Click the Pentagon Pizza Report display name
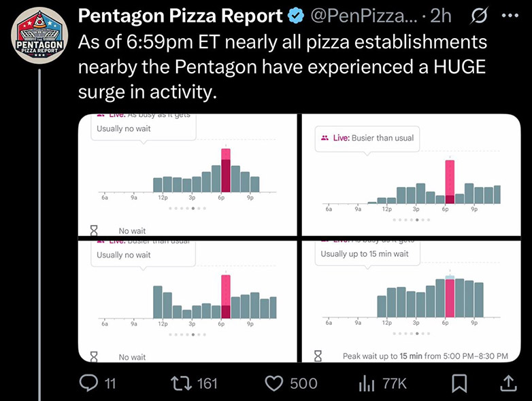This screenshot has width=532, height=401. click(x=180, y=16)
